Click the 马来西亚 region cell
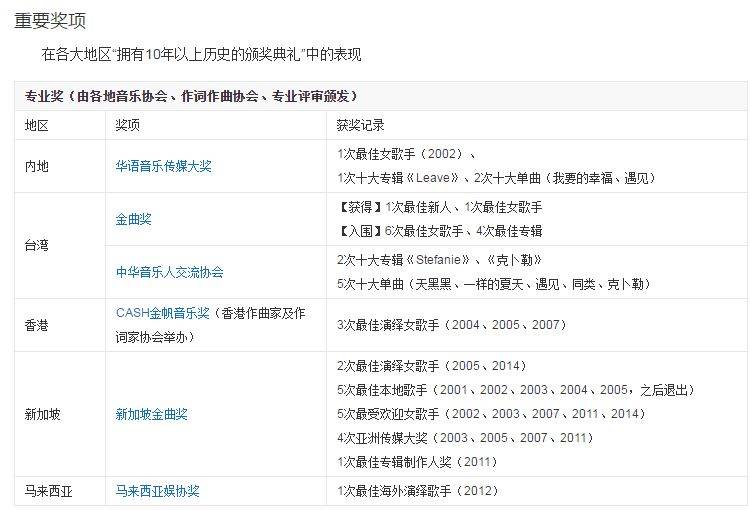 click(x=49, y=491)
